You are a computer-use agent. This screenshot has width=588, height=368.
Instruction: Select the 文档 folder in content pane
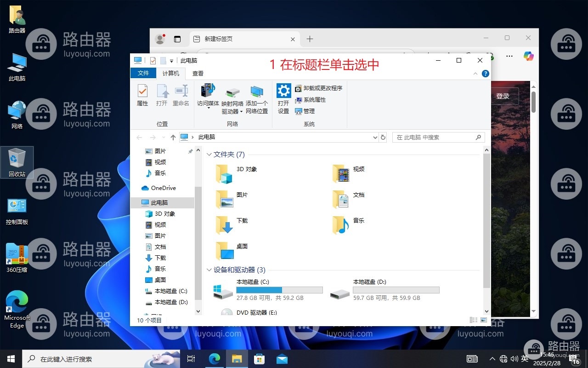pos(349,200)
